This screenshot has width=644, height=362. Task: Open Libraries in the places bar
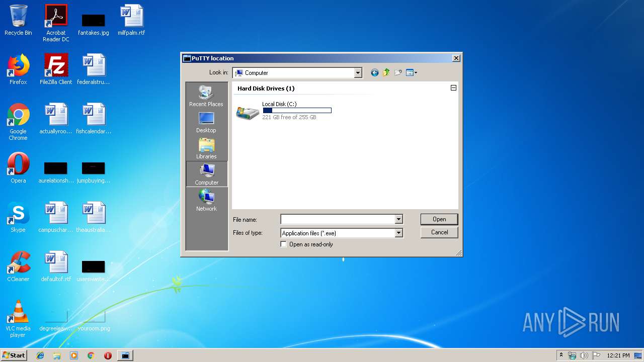click(x=206, y=148)
